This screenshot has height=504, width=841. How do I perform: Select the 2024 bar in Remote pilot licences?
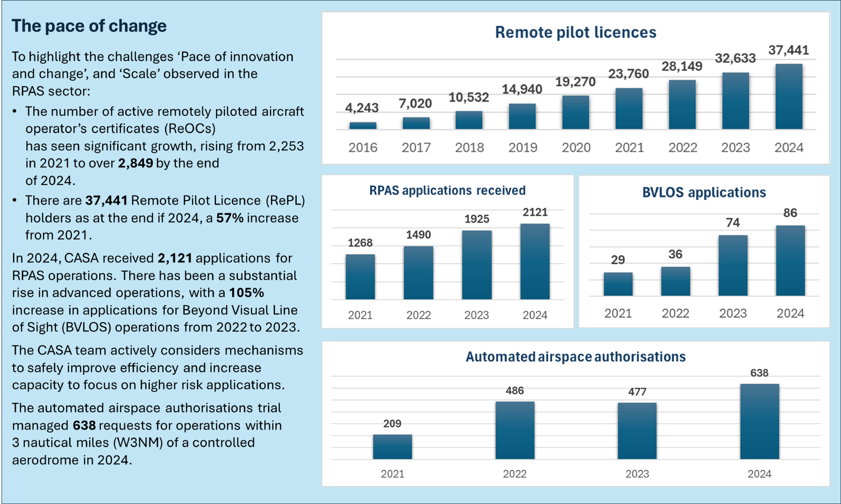789,97
